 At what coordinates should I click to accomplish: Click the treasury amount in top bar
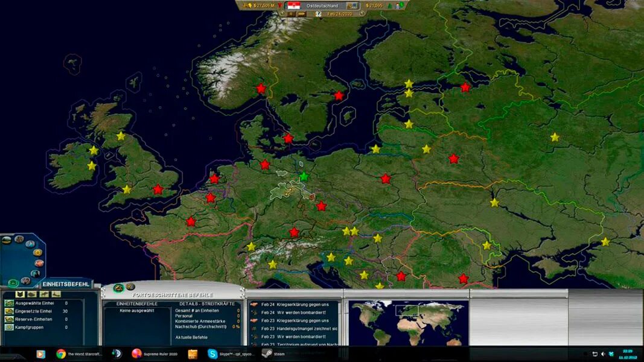coord(264,6)
